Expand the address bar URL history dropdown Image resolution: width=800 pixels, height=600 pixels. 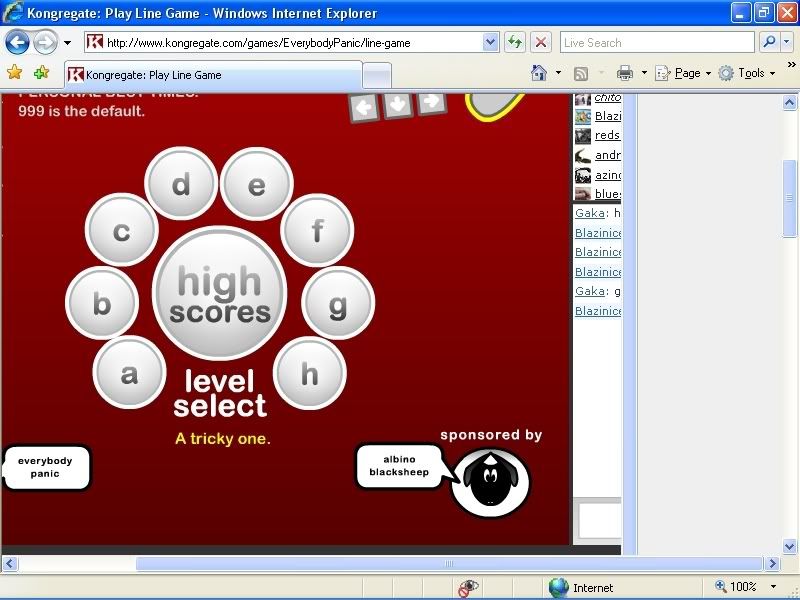pyautogui.click(x=490, y=43)
